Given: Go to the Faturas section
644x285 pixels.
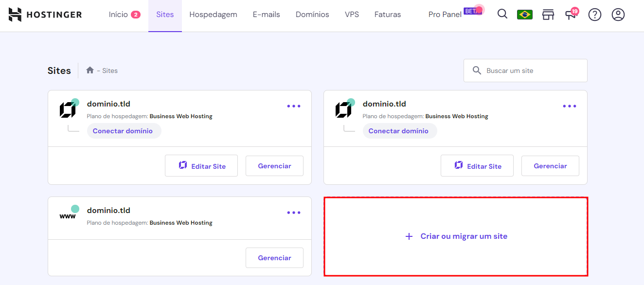Looking at the screenshot, I should [x=387, y=15].
